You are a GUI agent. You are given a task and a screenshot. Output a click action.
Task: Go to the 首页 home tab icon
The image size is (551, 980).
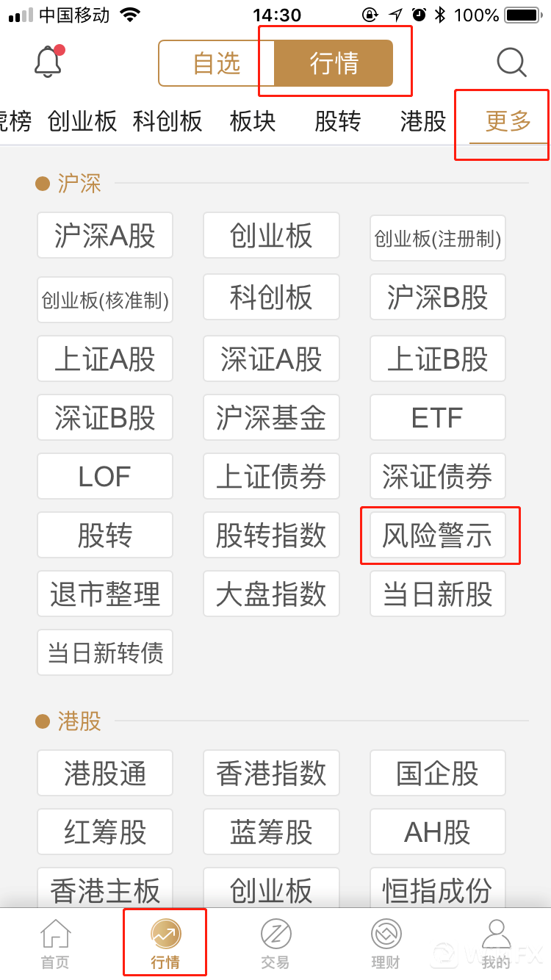pyautogui.click(x=55, y=936)
